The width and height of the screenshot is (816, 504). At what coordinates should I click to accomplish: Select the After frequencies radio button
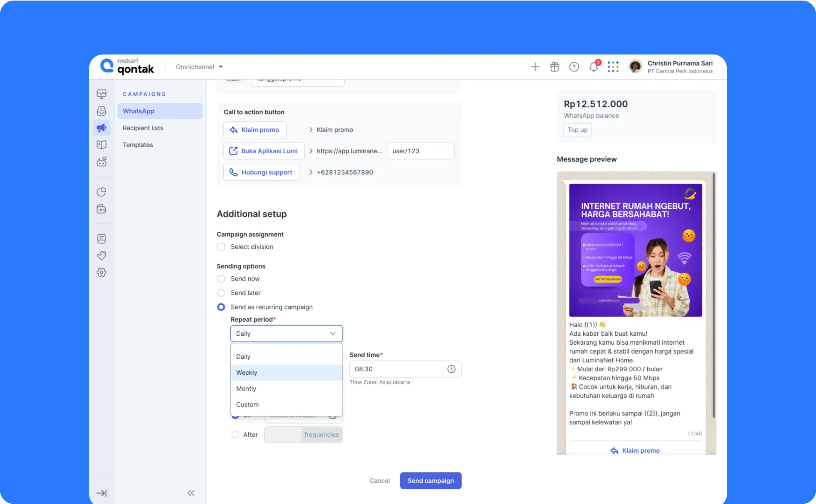click(x=235, y=435)
